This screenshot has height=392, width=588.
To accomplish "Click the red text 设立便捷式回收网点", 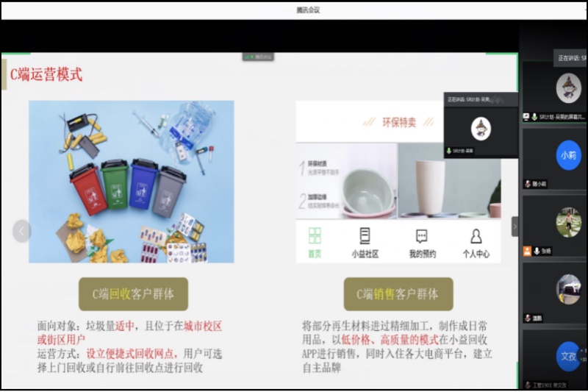I will [x=130, y=354].
